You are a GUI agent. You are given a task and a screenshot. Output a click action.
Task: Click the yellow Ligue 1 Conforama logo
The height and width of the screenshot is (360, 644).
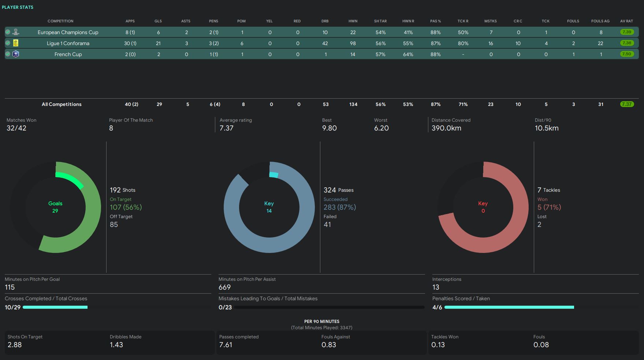pyautogui.click(x=16, y=43)
